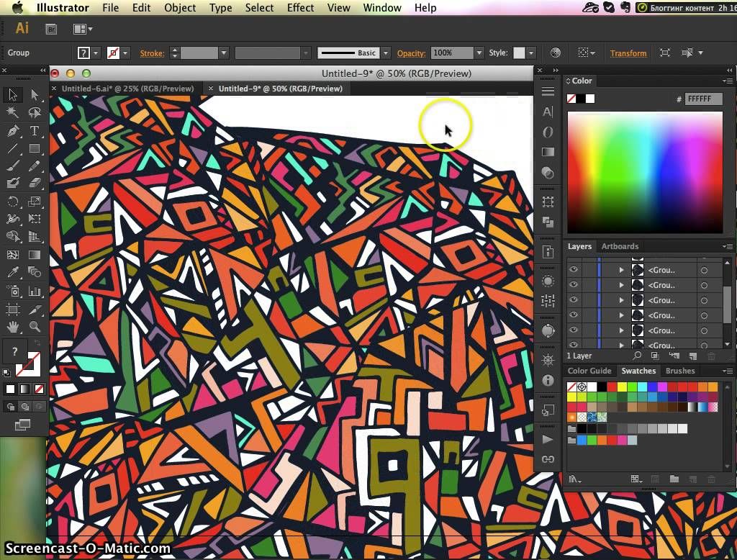Select the Hand tool
The height and width of the screenshot is (560, 737).
(x=13, y=327)
